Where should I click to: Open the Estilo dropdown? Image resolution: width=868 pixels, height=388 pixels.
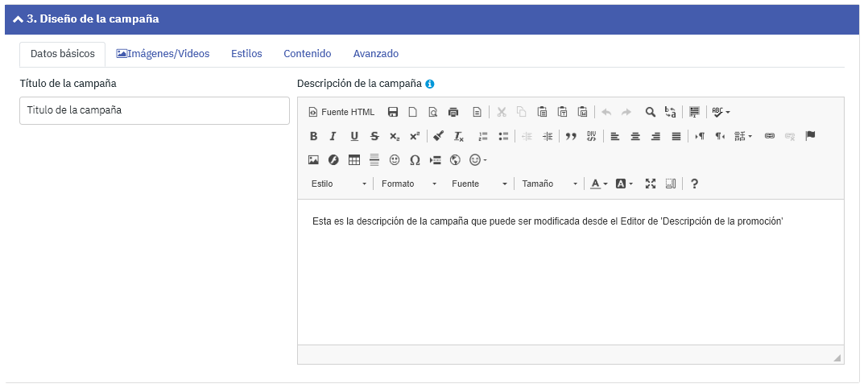338,184
